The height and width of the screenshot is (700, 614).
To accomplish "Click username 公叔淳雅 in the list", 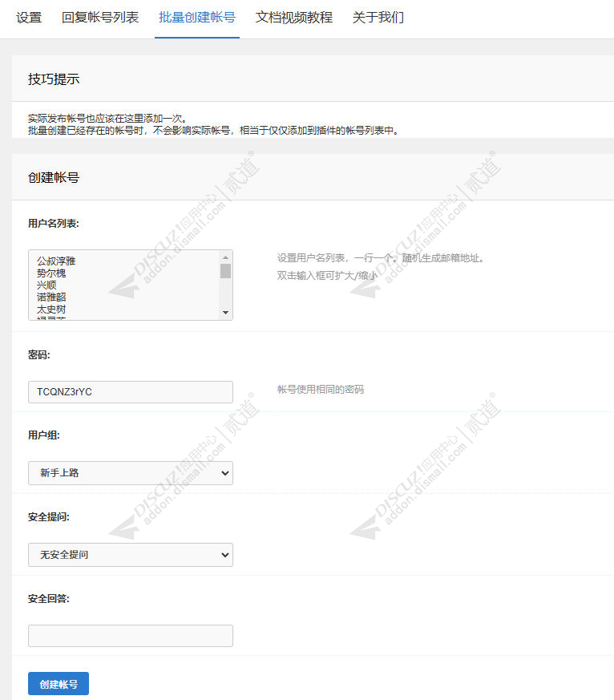I will (56, 261).
